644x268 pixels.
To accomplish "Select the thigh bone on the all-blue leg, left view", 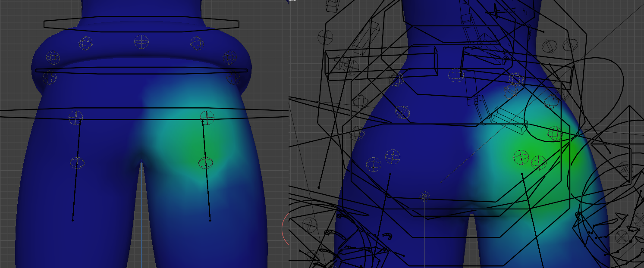I will [76, 171].
